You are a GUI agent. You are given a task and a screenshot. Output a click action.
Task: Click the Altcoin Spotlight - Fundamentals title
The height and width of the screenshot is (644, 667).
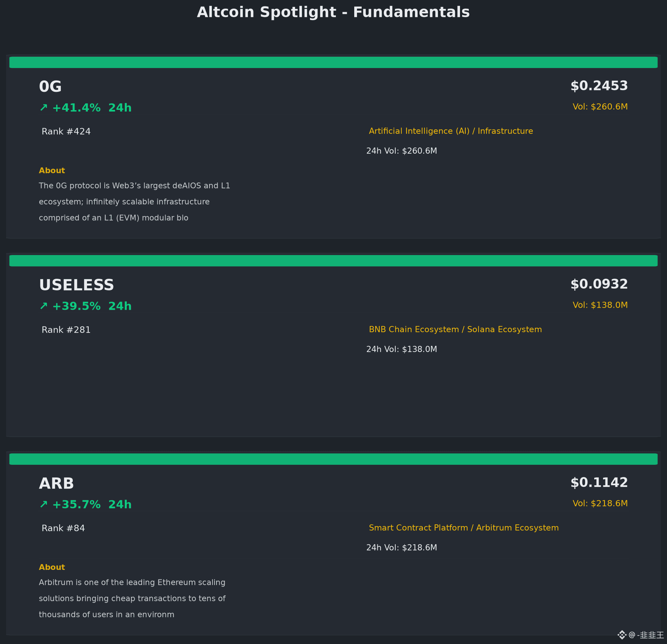coord(333,12)
